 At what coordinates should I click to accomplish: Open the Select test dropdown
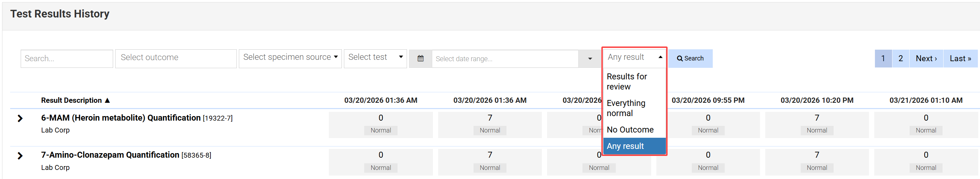coord(375,57)
